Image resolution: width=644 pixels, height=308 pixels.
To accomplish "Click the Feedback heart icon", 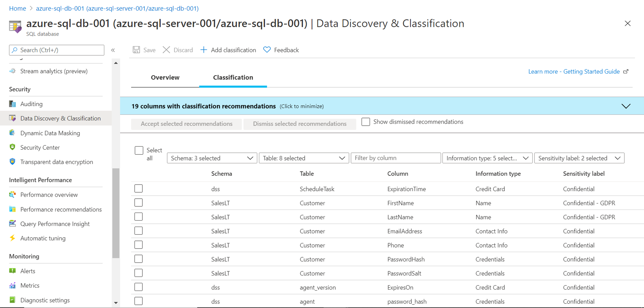I will point(267,50).
